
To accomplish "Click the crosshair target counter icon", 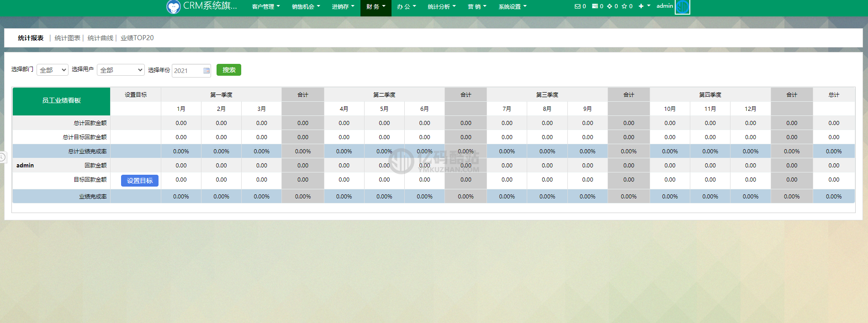I will (609, 6).
